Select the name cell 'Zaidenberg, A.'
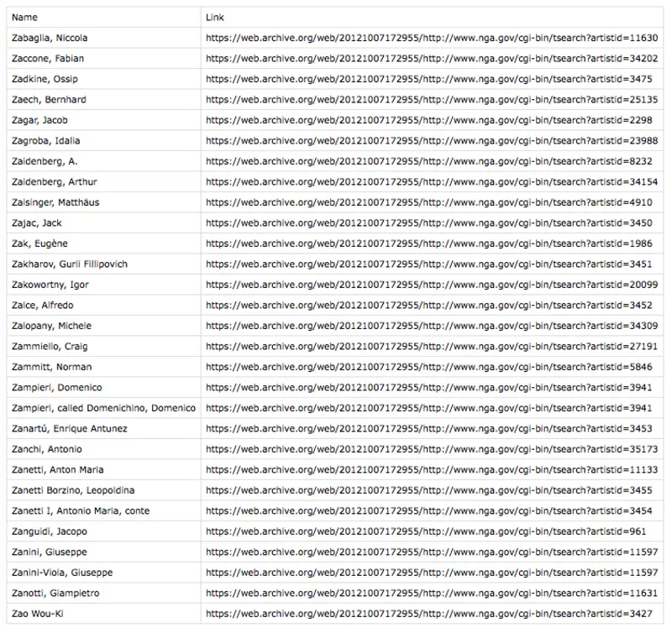The height and width of the screenshot is (633, 672). (45, 161)
